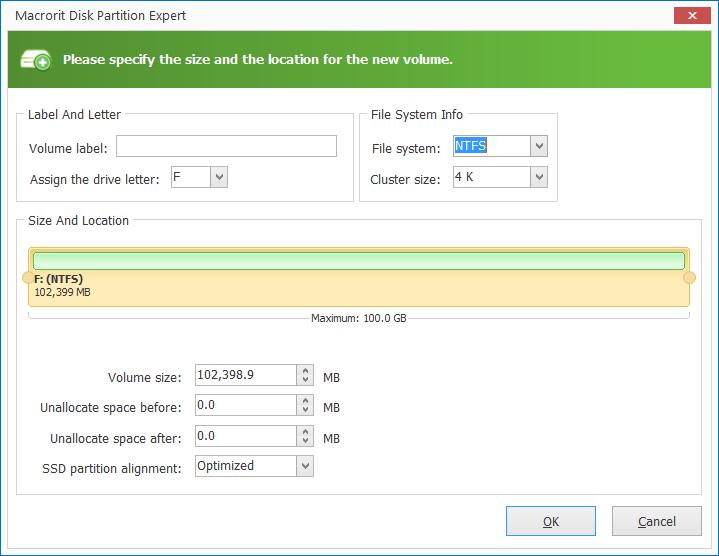Click into the Volume size field
The image size is (719, 556).
(246, 375)
